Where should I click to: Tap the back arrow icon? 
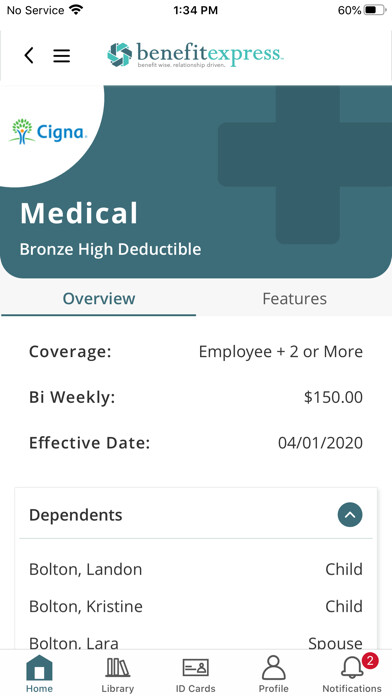tap(29, 55)
